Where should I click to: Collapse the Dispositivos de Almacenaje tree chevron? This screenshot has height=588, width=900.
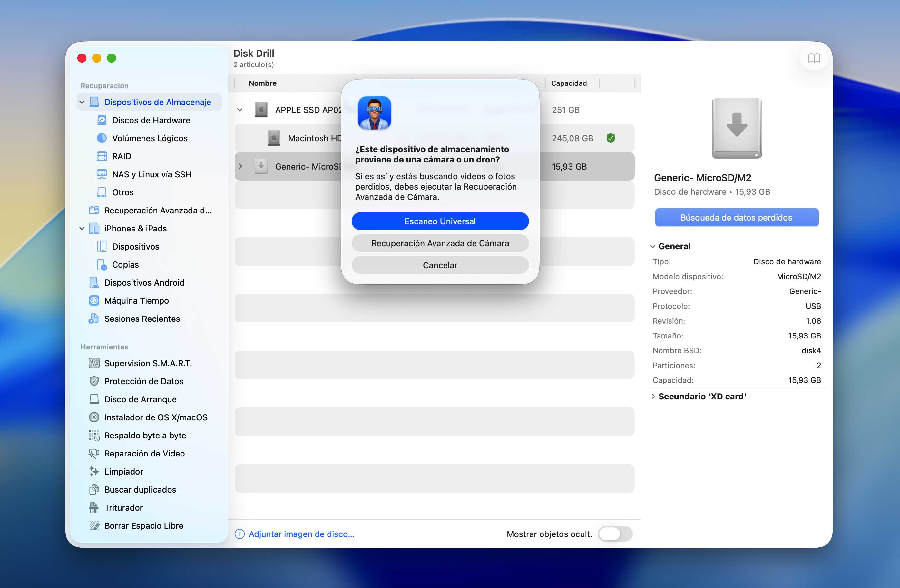tap(82, 102)
